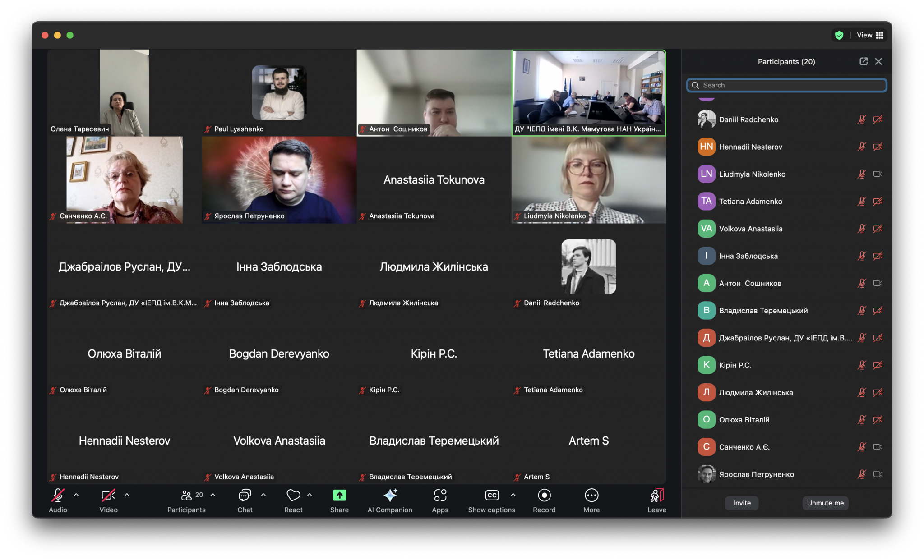
Task: Toggle Show captions CC button
Action: (491, 496)
